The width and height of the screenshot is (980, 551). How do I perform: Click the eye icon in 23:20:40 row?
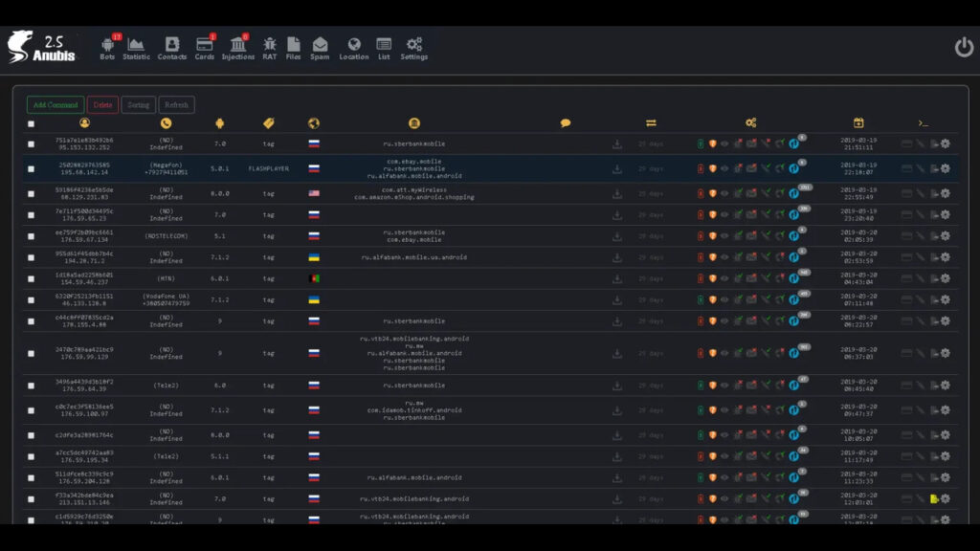coord(725,215)
